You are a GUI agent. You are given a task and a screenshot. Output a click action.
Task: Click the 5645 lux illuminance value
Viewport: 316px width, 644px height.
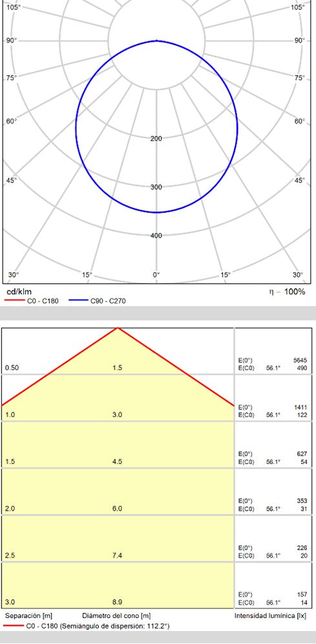(x=300, y=361)
